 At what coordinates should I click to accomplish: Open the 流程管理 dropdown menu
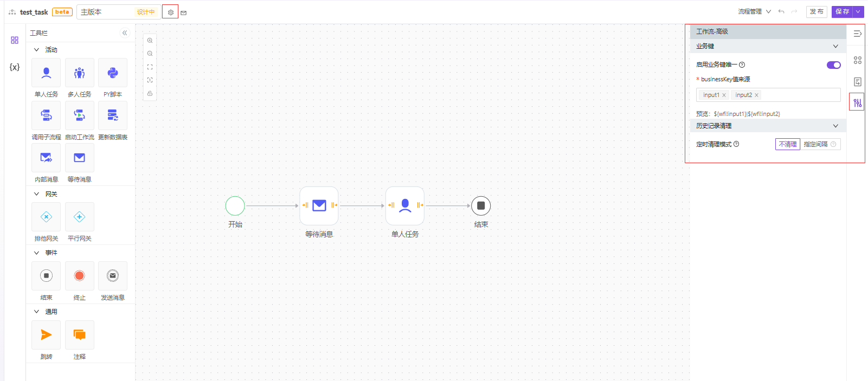click(754, 11)
